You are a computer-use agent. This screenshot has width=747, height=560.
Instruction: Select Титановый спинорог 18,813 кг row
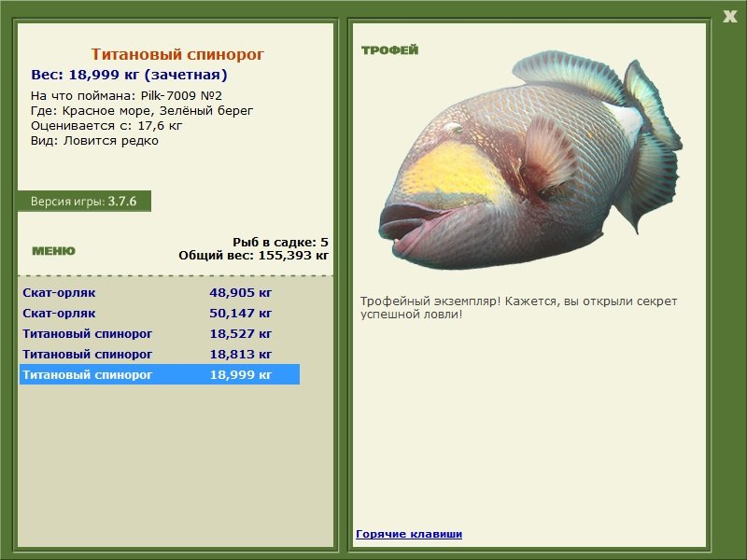point(159,355)
